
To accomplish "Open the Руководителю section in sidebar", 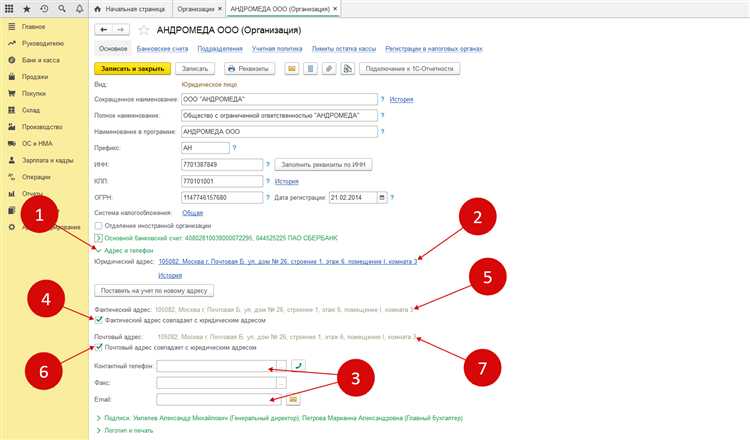I will pyautogui.click(x=44, y=44).
